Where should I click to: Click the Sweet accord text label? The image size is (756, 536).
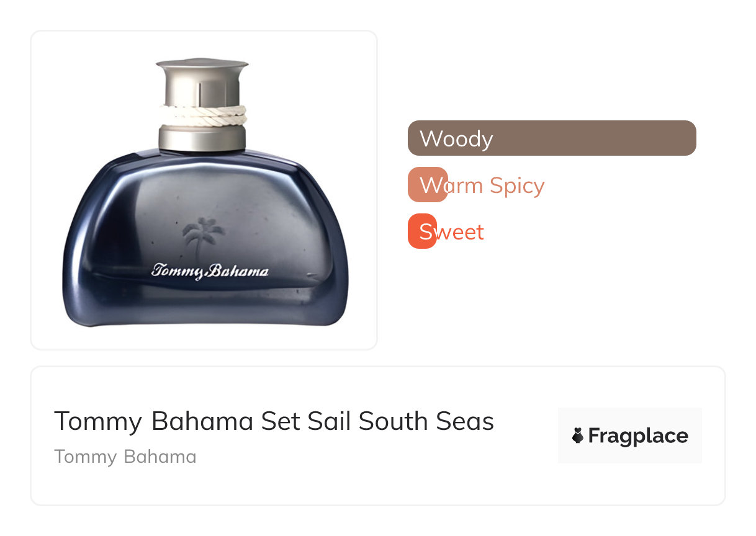[452, 231]
